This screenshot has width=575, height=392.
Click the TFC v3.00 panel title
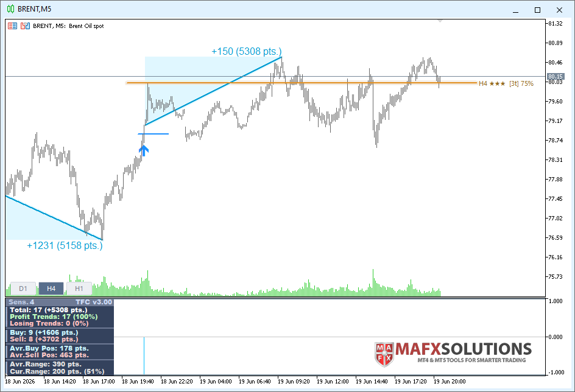pyautogui.click(x=94, y=303)
